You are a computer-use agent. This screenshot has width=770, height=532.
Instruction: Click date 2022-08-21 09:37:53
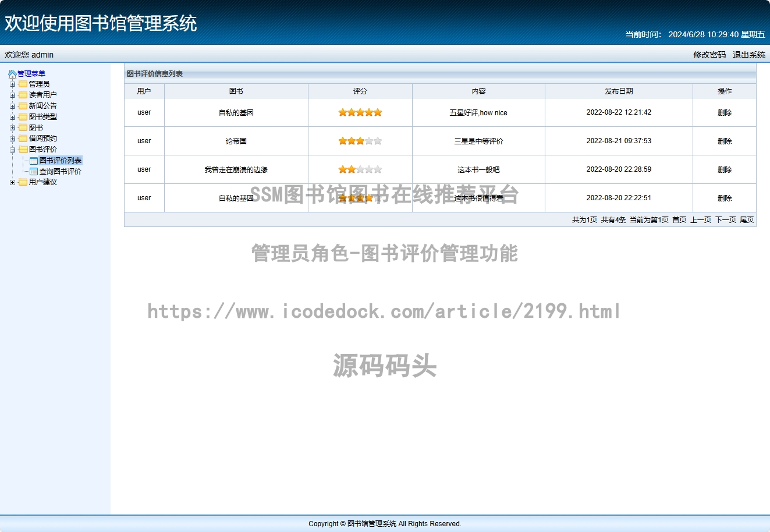tap(619, 141)
